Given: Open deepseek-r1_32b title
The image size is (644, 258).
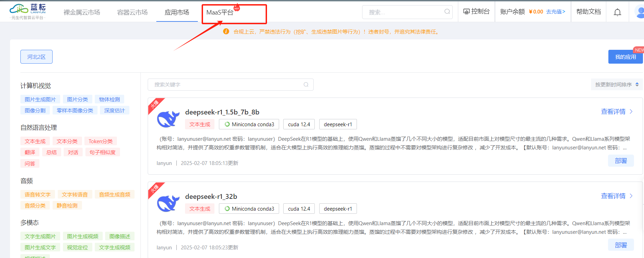Looking at the screenshot, I should tap(211, 196).
